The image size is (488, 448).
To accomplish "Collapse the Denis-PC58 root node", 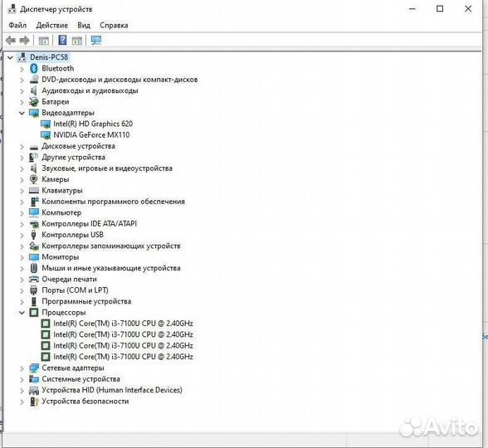I will tap(10, 57).
